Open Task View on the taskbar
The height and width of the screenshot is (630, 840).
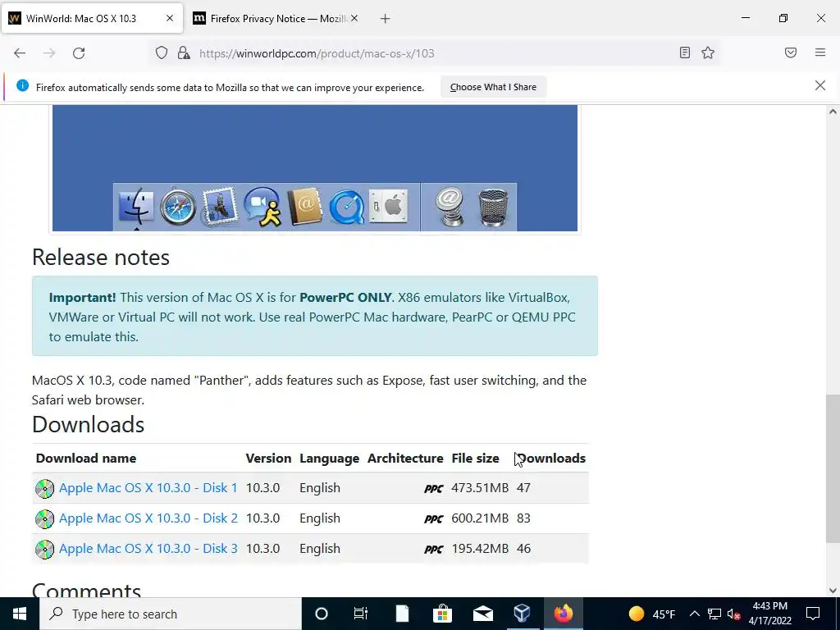click(361, 614)
